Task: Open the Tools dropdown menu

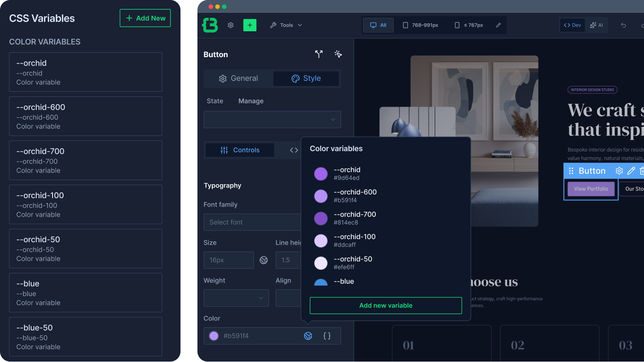Action: [x=286, y=25]
